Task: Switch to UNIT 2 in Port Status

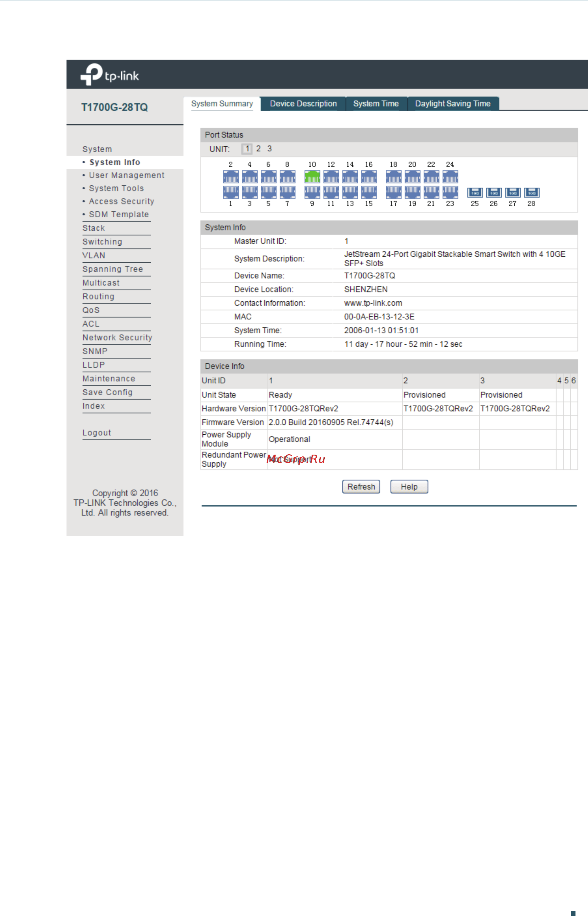Action: [259, 149]
